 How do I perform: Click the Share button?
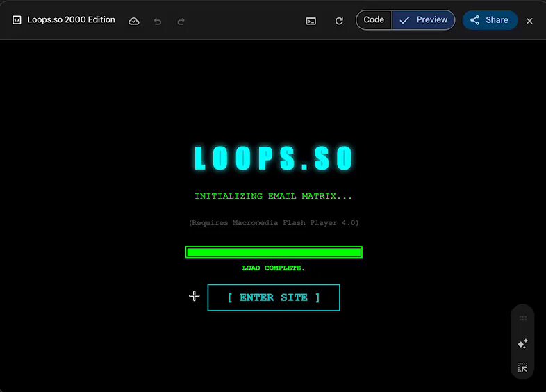[490, 20]
